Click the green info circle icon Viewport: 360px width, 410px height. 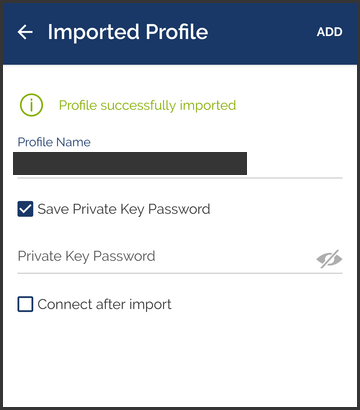pos(31,105)
